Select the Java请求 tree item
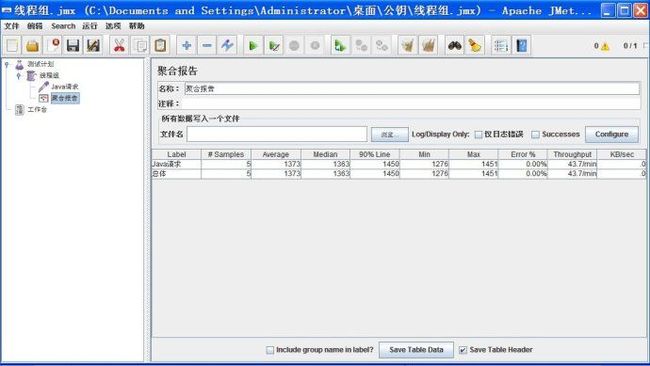 coord(65,87)
